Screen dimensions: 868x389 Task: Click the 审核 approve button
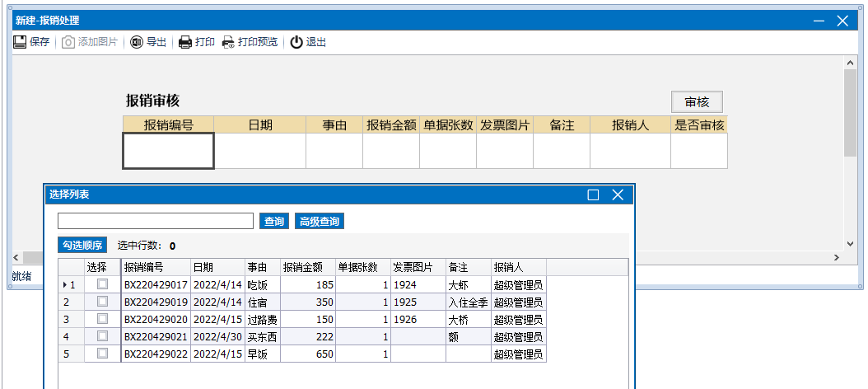(697, 101)
